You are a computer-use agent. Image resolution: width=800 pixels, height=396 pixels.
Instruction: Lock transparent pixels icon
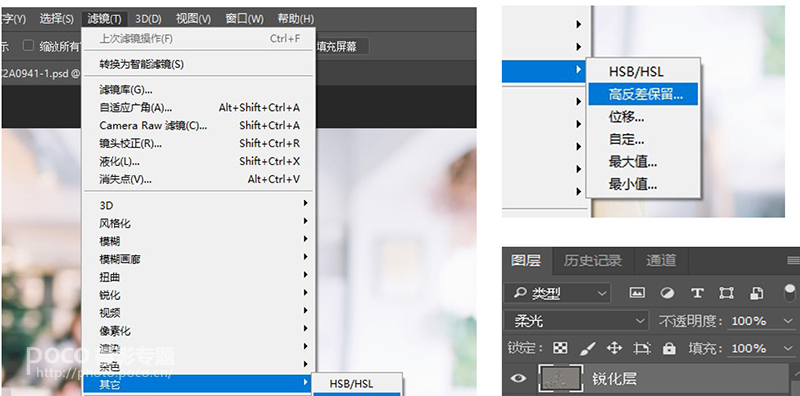click(560, 349)
